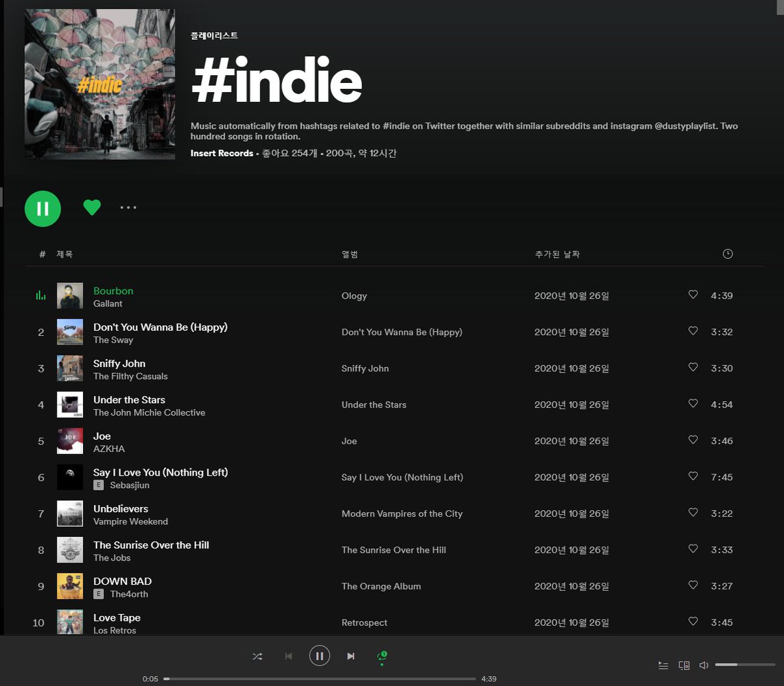Open the play queue icon

click(663, 665)
